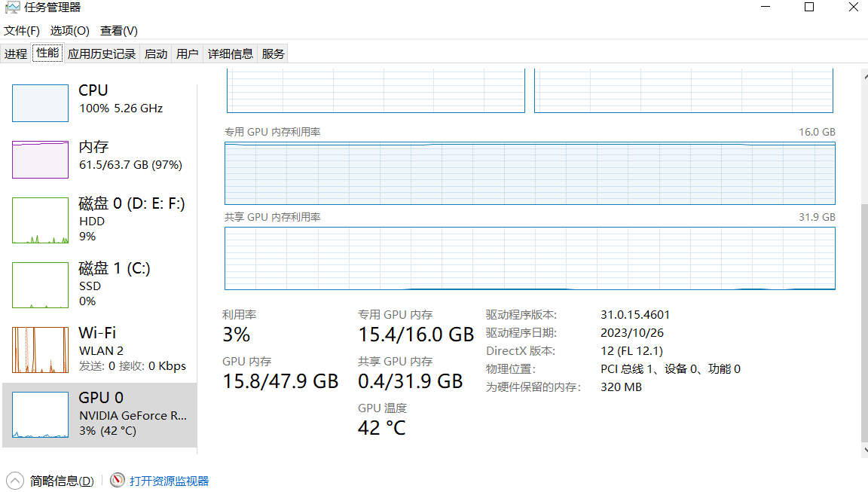The height and width of the screenshot is (492, 868).
Task: Switch to the 进程 tab
Action: pyautogui.click(x=16, y=53)
